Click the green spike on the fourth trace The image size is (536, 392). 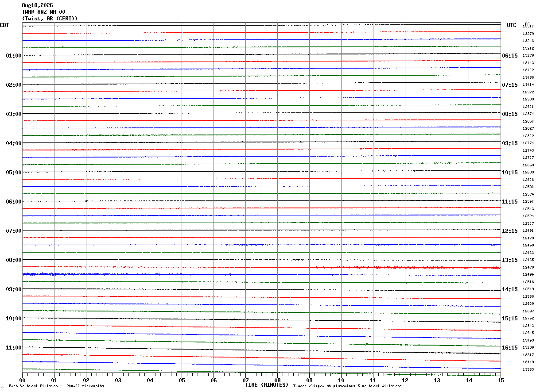63,46
